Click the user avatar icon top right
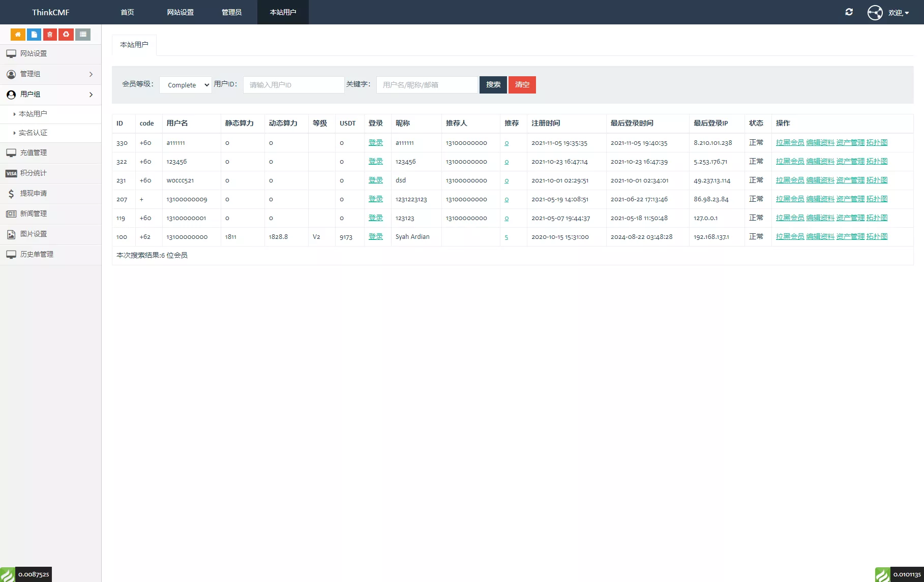The height and width of the screenshot is (582, 924). [x=875, y=12]
